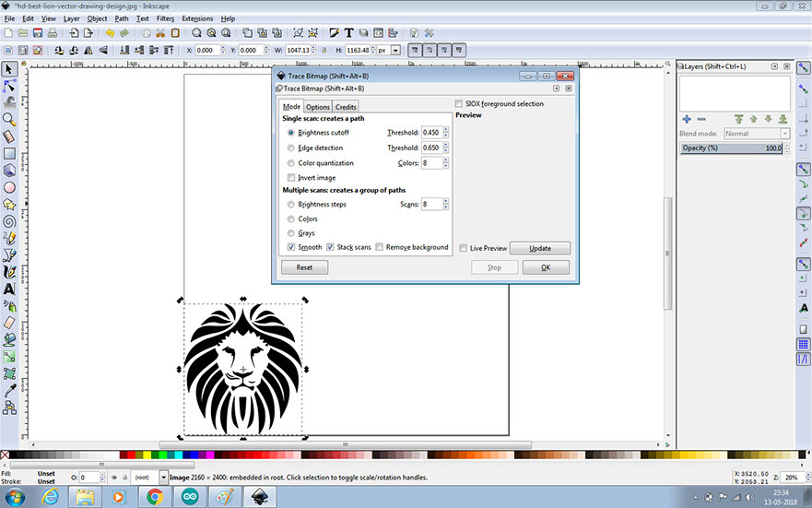
Task: Select the Paint Bucket fill tool
Action: (x=9, y=339)
